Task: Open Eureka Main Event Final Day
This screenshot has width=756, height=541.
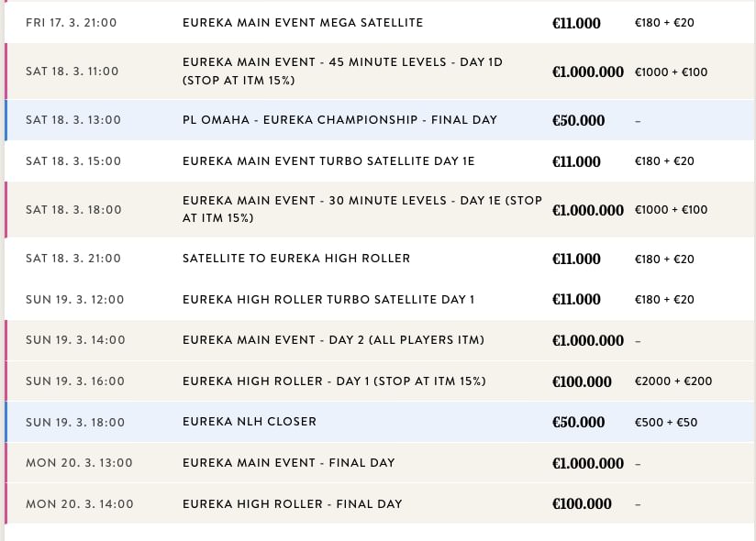Action: coord(380,463)
